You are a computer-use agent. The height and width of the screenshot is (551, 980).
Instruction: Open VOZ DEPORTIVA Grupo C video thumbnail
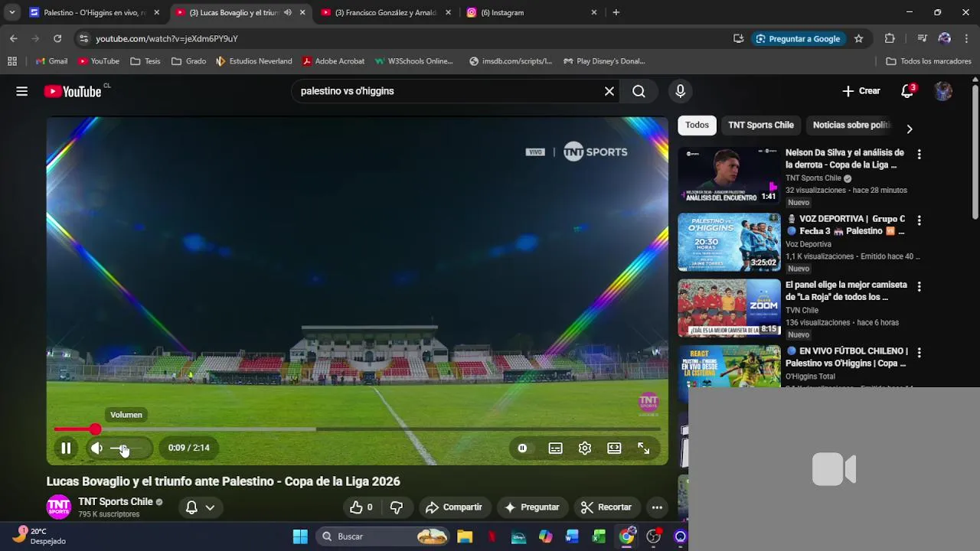click(x=729, y=242)
